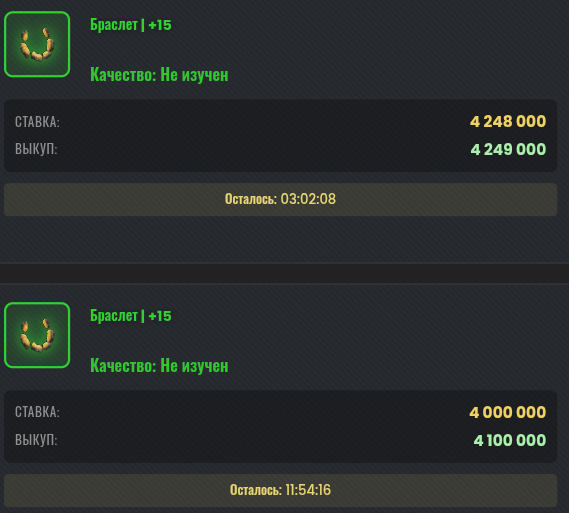Screen dimensions: 569x513
Task: Open the Браслет title above the 4 000 000 bid
Action: 114,316
